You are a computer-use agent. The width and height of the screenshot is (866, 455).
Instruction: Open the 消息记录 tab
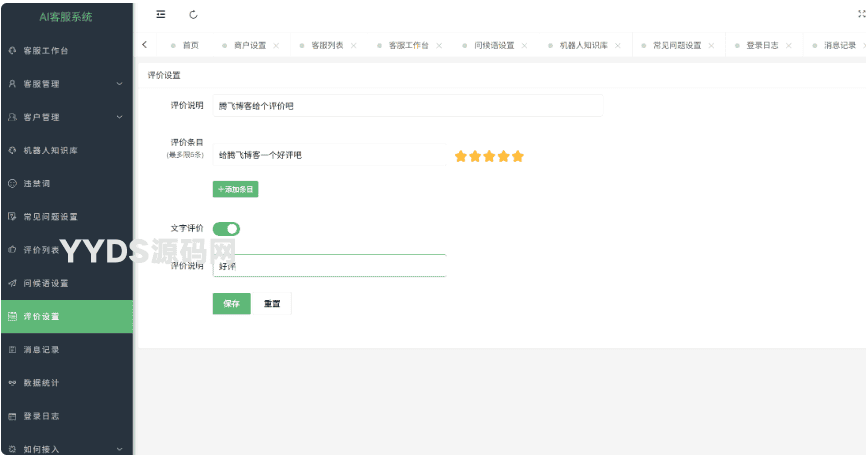coord(839,45)
